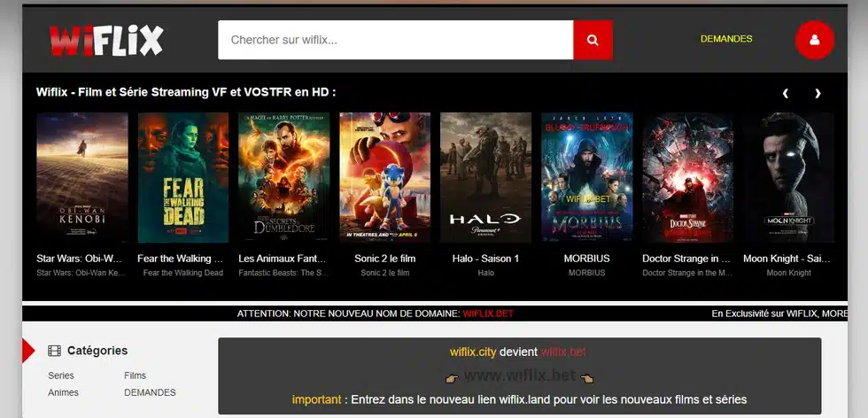This screenshot has height=418, width=868.
Task: Open the Sonic 2 poster
Action: pyautogui.click(x=384, y=178)
